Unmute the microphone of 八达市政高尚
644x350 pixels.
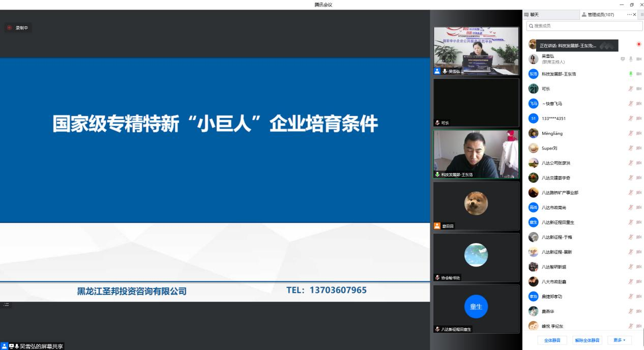(631, 208)
